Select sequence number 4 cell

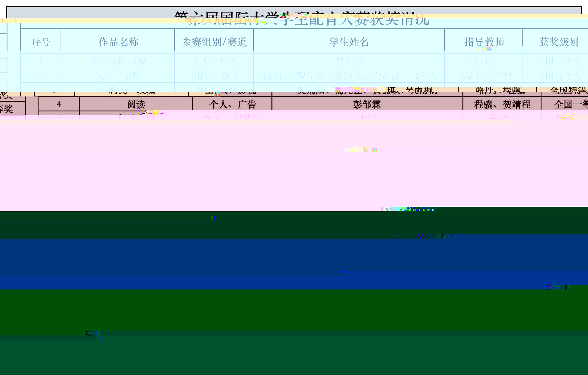coord(59,104)
